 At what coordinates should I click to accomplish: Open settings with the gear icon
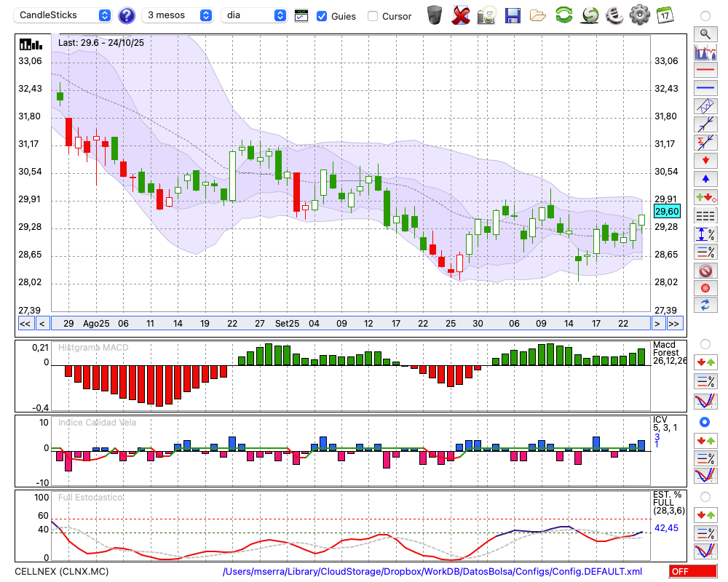point(639,15)
